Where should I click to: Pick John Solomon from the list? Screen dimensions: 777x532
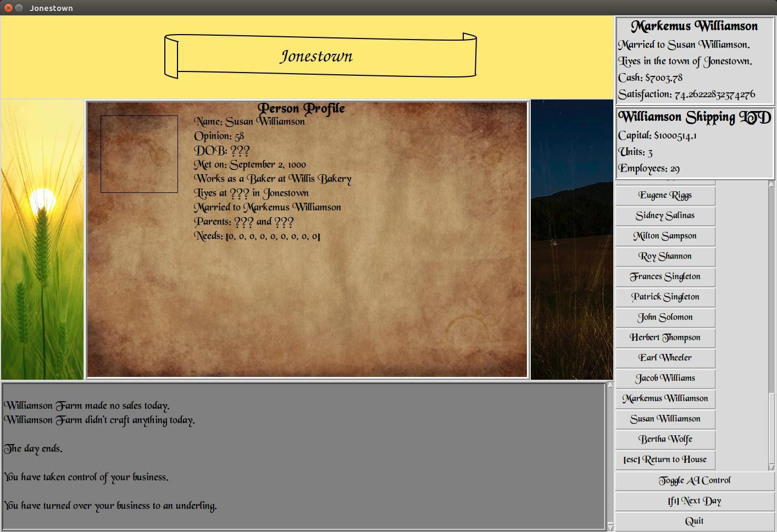pos(665,317)
